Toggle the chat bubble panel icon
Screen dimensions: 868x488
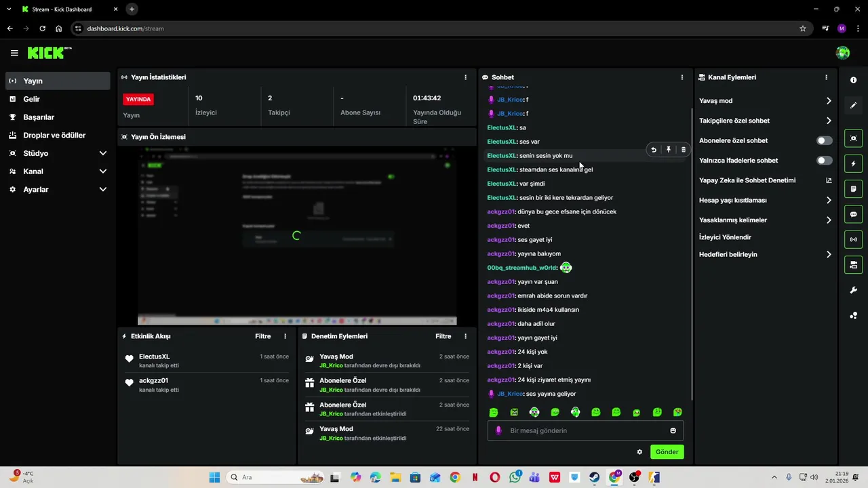pyautogui.click(x=853, y=214)
